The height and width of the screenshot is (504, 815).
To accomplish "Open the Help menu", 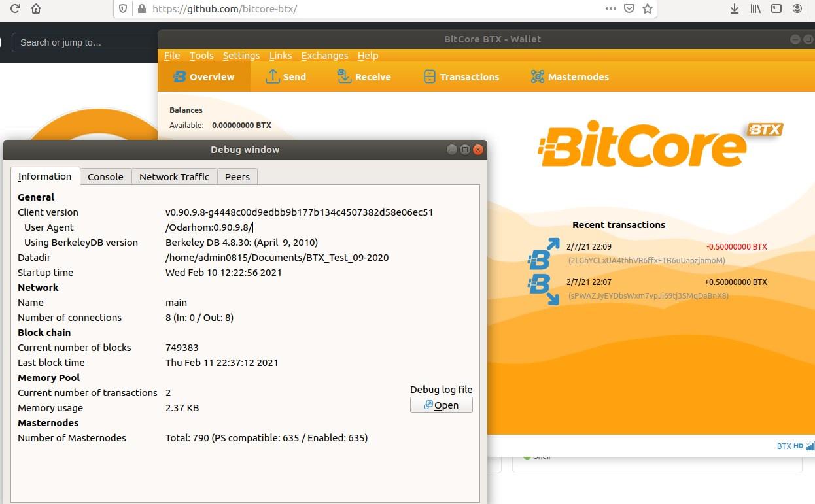I will coord(368,56).
